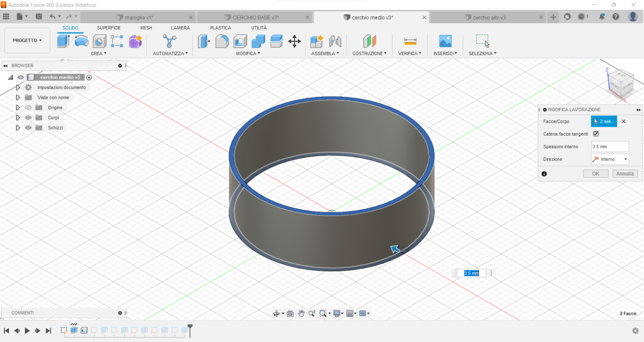Image resolution: width=644 pixels, height=342 pixels.
Task: Select the Inserisci immagine canvas tool
Action: (x=445, y=41)
